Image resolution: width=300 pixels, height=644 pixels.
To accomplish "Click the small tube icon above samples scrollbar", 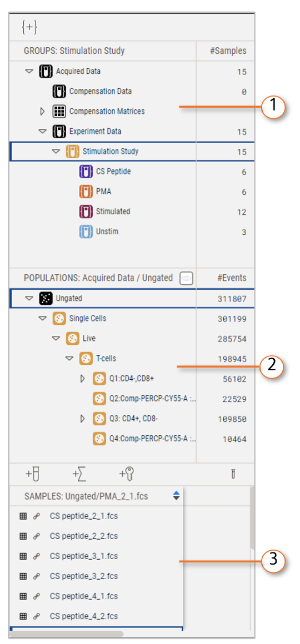I will pos(233,475).
